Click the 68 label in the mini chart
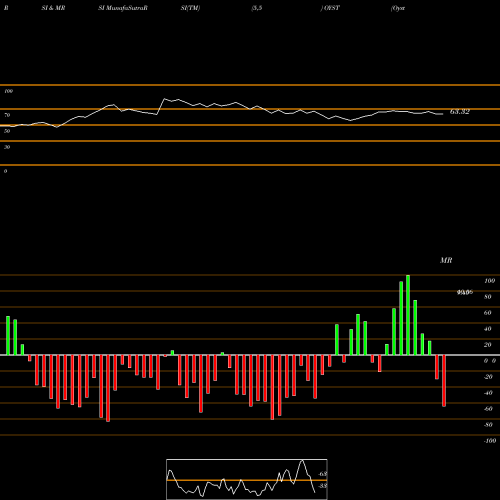 pos(322,474)
